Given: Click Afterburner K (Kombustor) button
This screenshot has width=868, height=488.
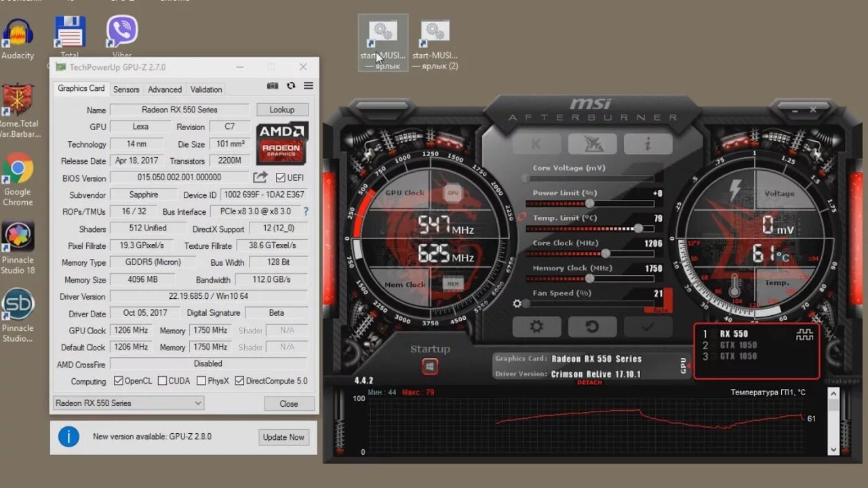Looking at the screenshot, I should [536, 144].
